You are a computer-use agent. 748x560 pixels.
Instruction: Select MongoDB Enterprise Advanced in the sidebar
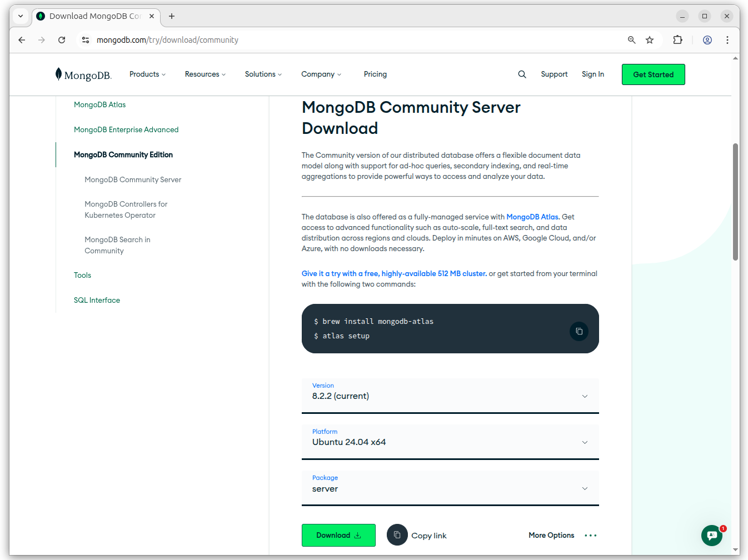tap(126, 130)
